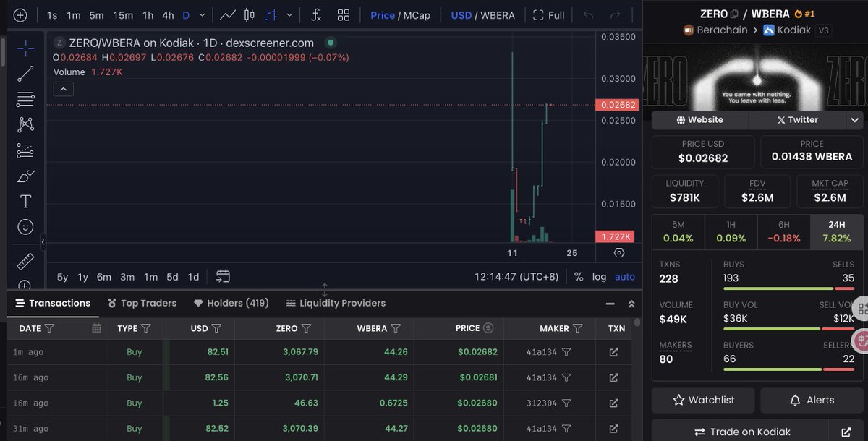This screenshot has width=868, height=441.
Task: Toggle Price / MCap chart mode
Action: (400, 15)
